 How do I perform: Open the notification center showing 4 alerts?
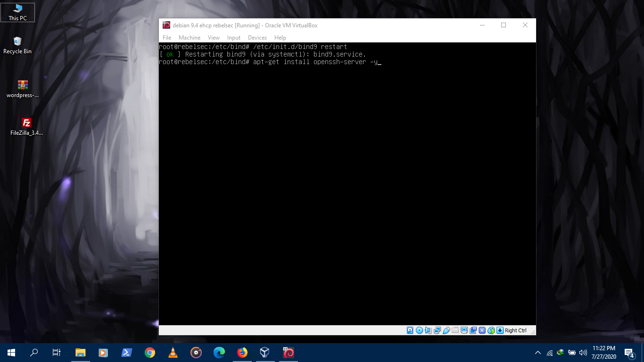coord(628,352)
